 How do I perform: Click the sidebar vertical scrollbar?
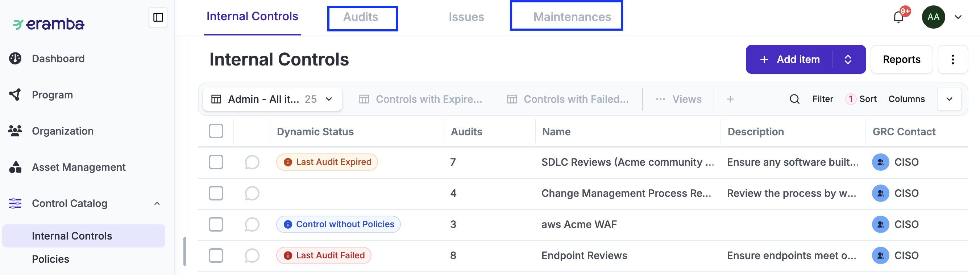coord(185,251)
